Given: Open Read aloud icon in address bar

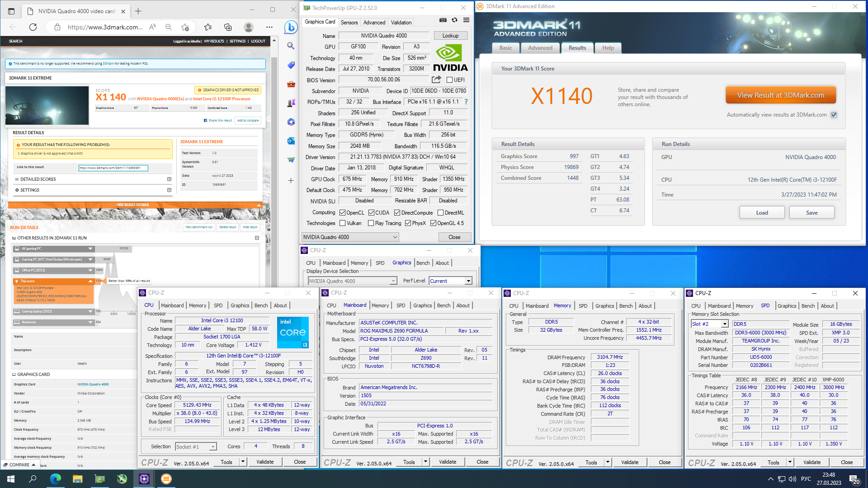Looking at the screenshot, I should pos(153,27).
